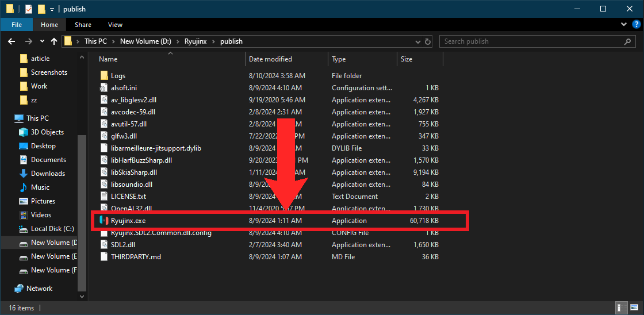The height and width of the screenshot is (315, 644).
Task: Click Properties icon in Quick Access Toolbar
Action: (x=28, y=9)
